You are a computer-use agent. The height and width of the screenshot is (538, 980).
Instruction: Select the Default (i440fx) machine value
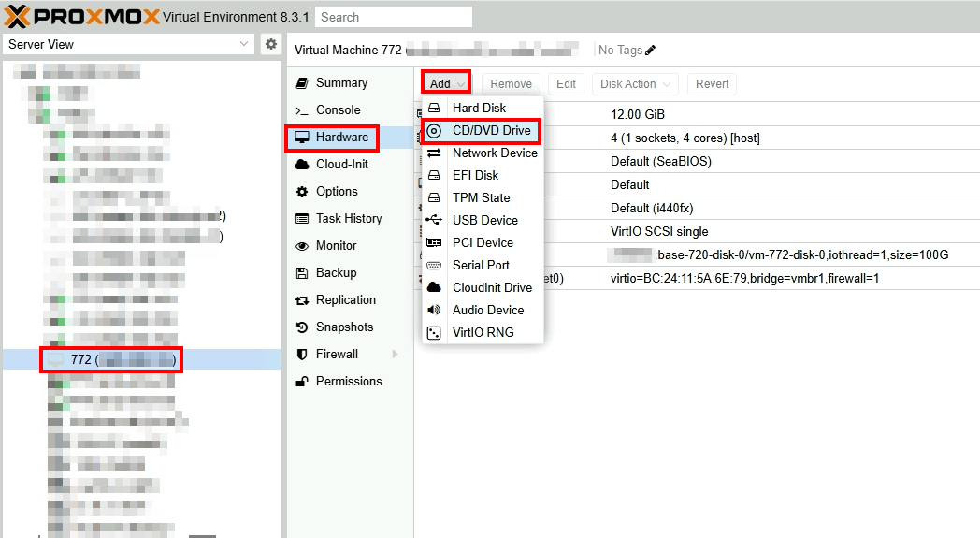tap(651, 209)
